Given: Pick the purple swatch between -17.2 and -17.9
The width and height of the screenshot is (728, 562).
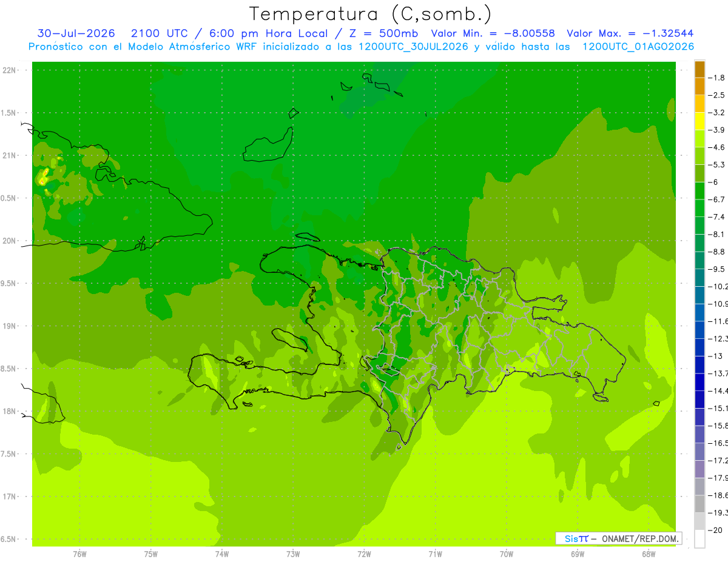Looking at the screenshot, I should point(699,469).
